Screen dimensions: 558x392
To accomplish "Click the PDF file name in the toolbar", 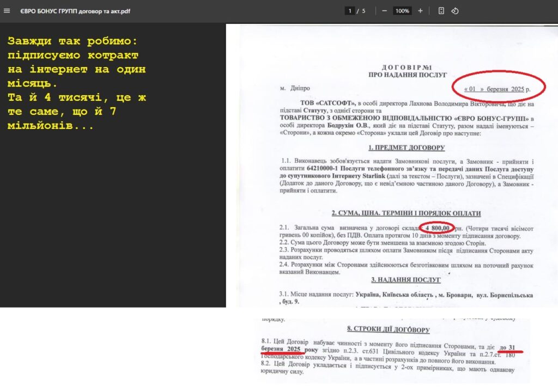I will pos(75,11).
